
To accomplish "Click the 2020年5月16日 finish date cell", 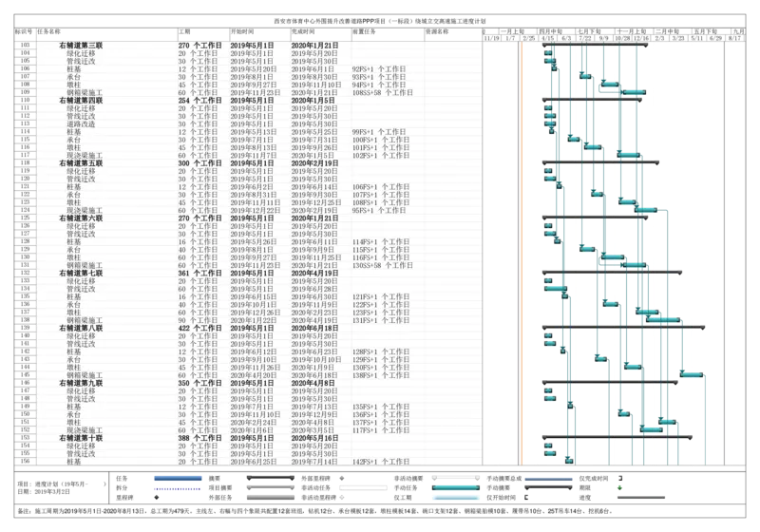I will coord(313,437).
